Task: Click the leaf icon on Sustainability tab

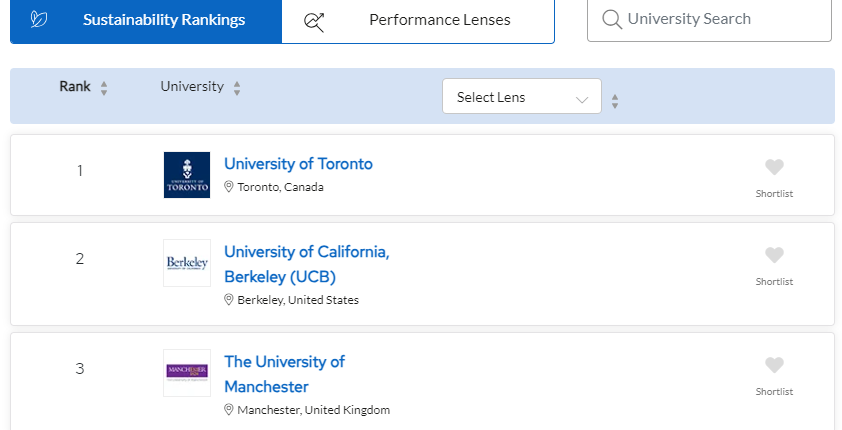Action: click(39, 20)
